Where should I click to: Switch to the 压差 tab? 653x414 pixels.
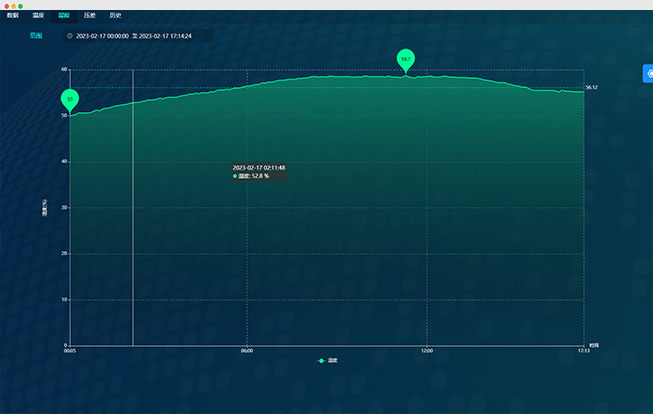[x=90, y=16]
